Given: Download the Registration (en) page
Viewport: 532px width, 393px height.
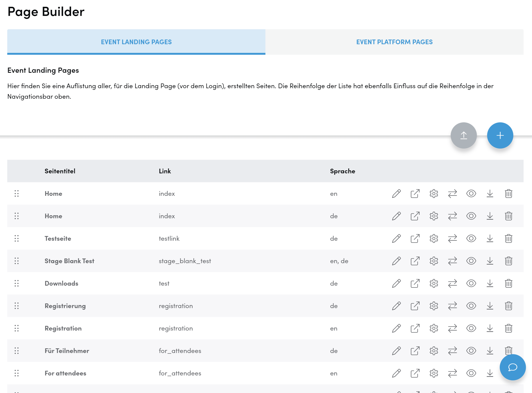Looking at the screenshot, I should [490, 328].
